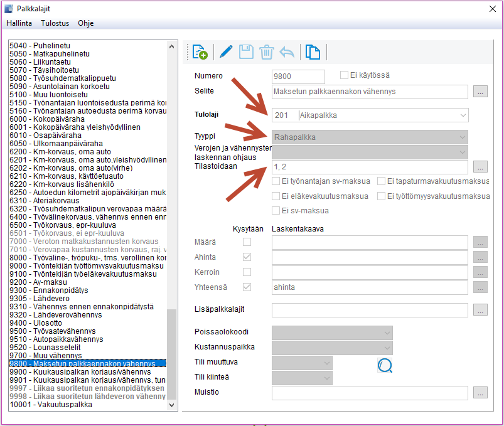The width and height of the screenshot is (504, 426).
Task: Select 9800 - Maksetun palkkaennakon vähennys row
Action: click(88, 363)
